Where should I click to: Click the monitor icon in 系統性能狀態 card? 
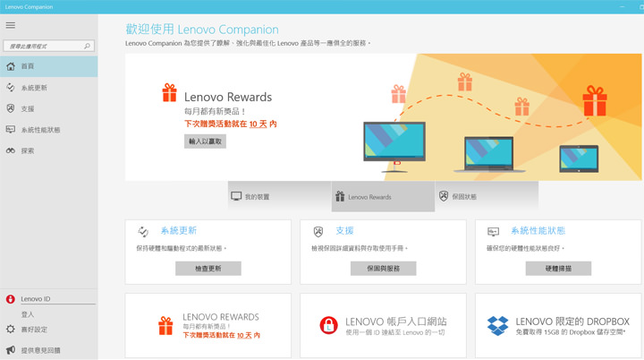click(x=493, y=232)
